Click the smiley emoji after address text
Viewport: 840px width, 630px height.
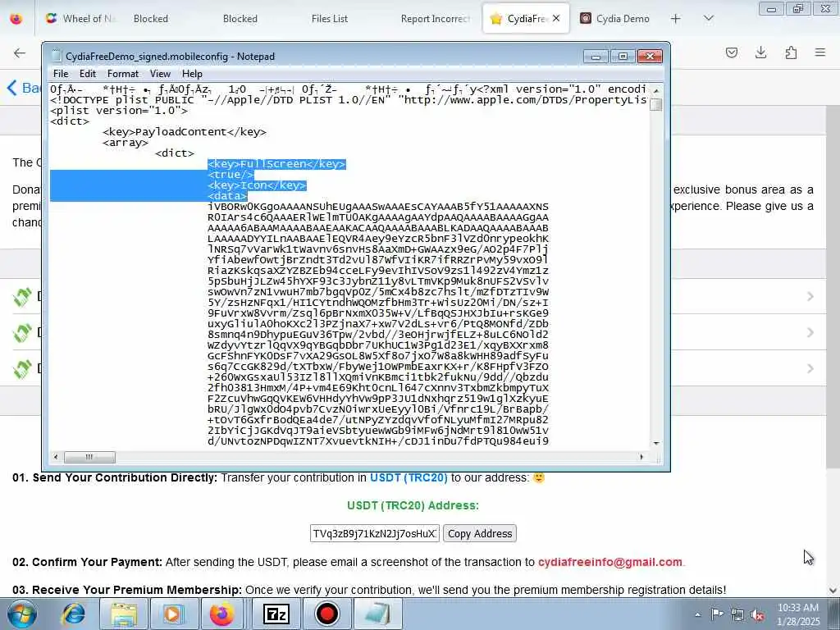(x=538, y=477)
